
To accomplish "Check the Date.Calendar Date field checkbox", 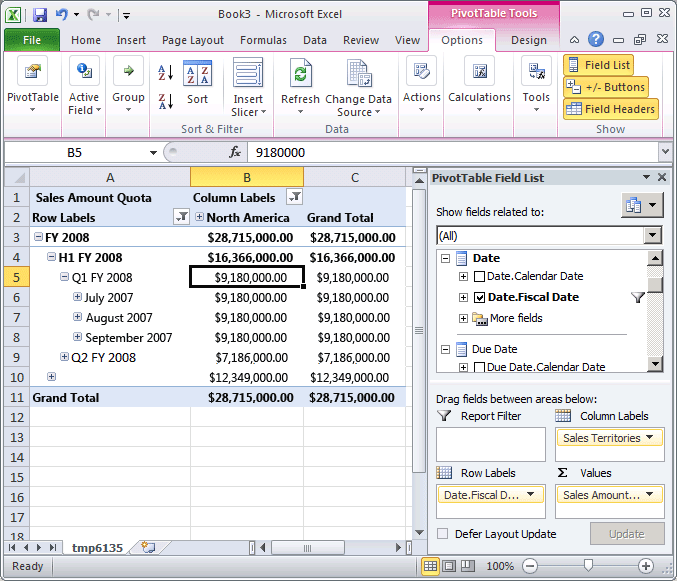I will 480,276.
